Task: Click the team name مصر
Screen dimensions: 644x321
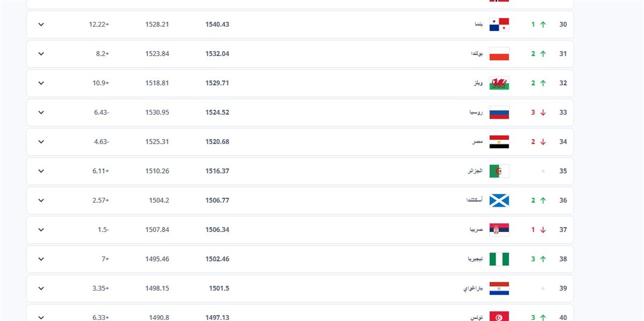Action: (477, 142)
